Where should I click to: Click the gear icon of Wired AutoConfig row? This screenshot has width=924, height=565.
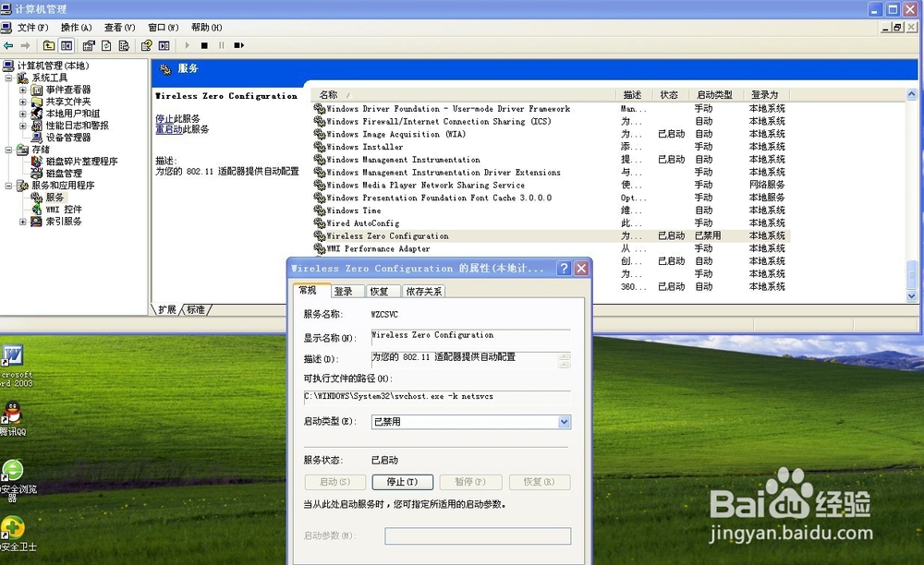pyautogui.click(x=320, y=223)
